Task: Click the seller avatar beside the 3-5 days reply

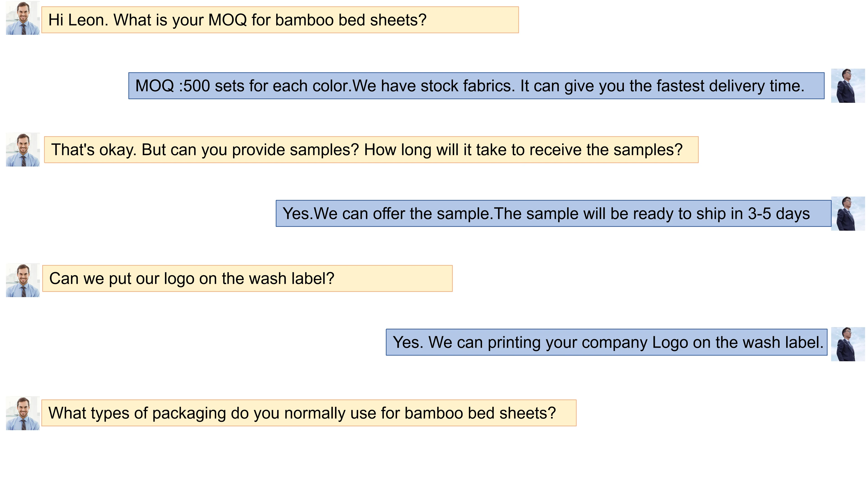Action: pyautogui.click(x=847, y=213)
